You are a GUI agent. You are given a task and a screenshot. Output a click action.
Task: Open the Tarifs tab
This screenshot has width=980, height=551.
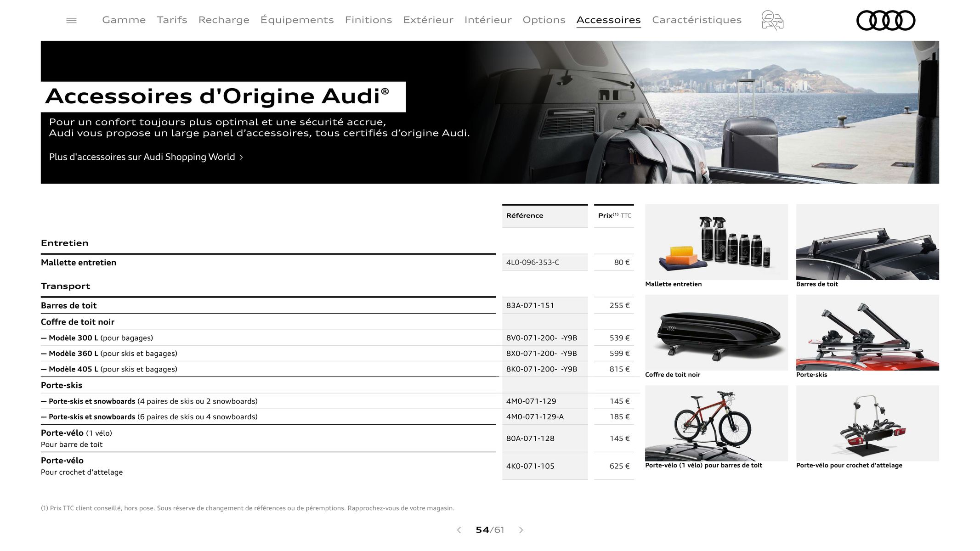coord(172,20)
